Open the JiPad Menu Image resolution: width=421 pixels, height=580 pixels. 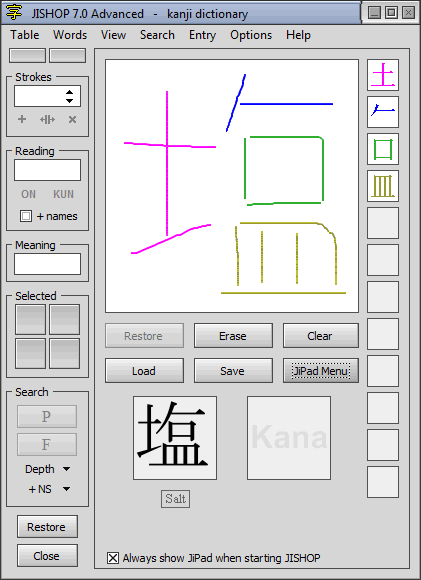320,370
